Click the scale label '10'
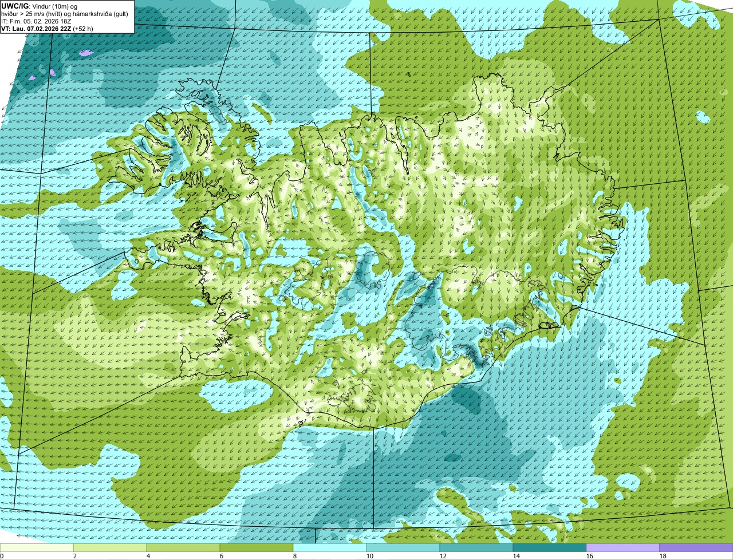This screenshot has width=733, height=560. [370, 556]
